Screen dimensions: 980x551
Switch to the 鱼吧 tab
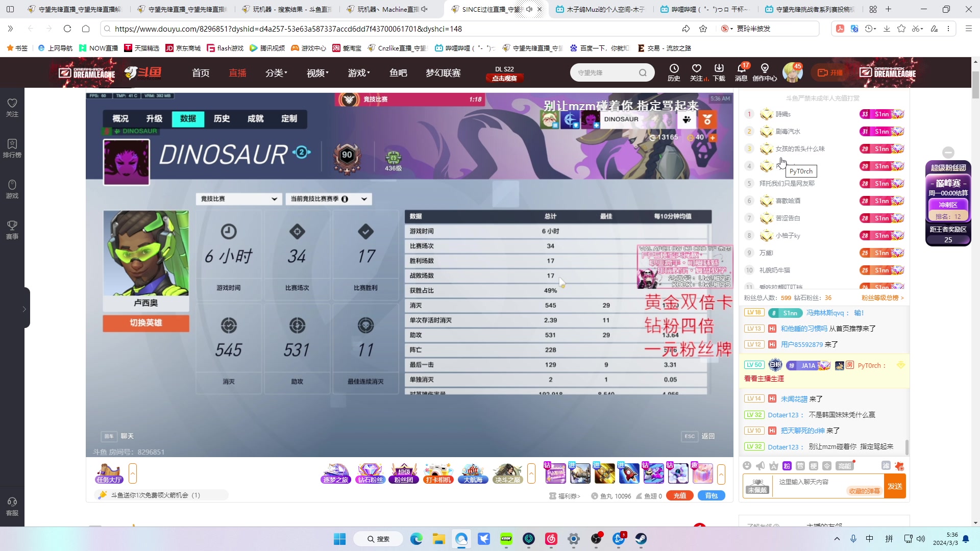tap(398, 72)
